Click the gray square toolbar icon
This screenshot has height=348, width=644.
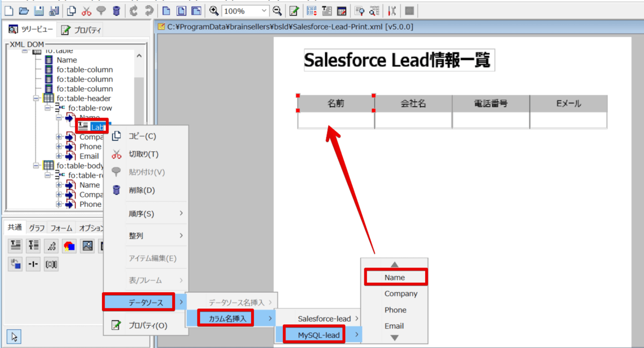click(x=409, y=10)
